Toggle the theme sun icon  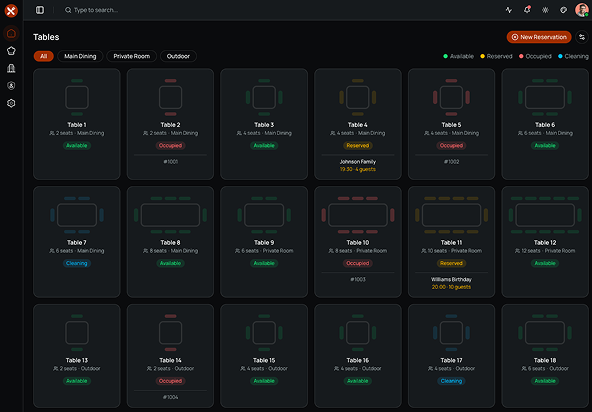click(545, 10)
